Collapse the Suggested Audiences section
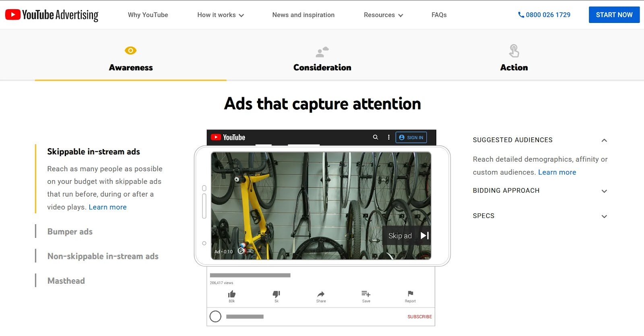This screenshot has height=336, width=644. (x=604, y=140)
